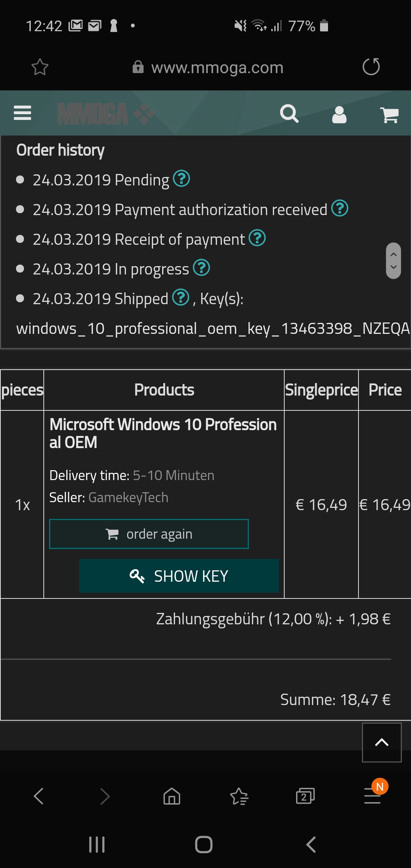Click the MMOGA logo
Viewport: 411px width, 868px height.
coord(105,113)
